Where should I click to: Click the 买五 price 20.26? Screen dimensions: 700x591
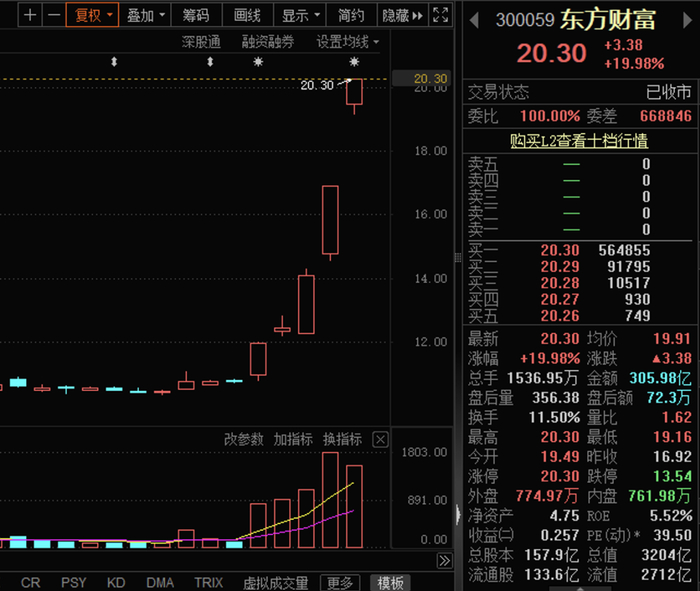(560, 316)
